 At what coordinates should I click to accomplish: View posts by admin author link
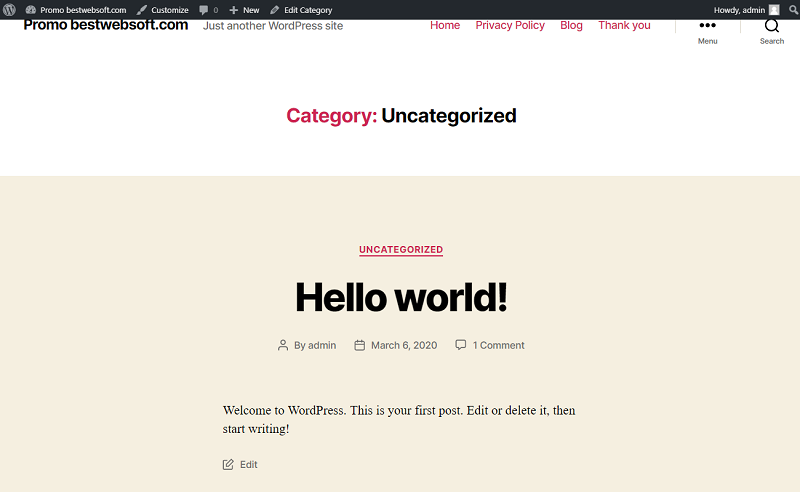[x=322, y=346]
